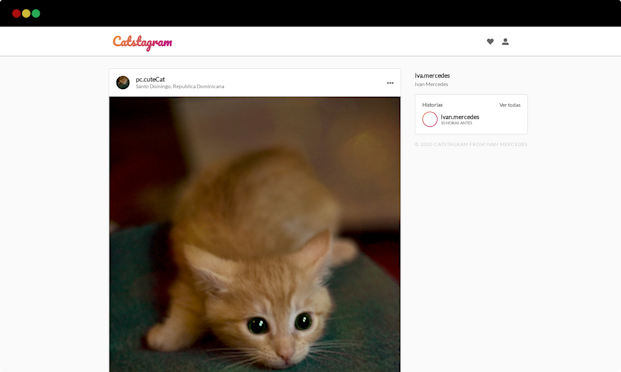The image size is (621, 372).
Task: Select the ivan.mercedes story name
Action: 460,117
